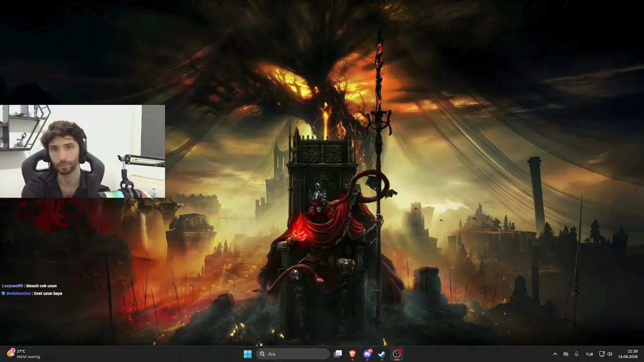
Task: Launch Brave browser from the taskbar
Action: coord(353,354)
